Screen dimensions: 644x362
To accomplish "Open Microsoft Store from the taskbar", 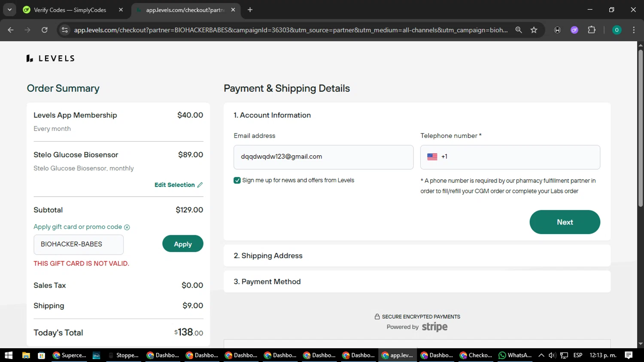I will 41,355.
